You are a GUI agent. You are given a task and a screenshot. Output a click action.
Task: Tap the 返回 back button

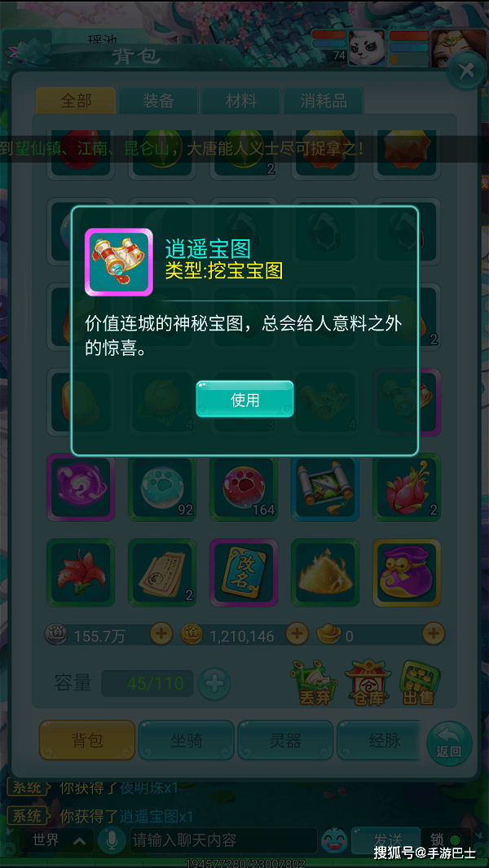coord(448,743)
